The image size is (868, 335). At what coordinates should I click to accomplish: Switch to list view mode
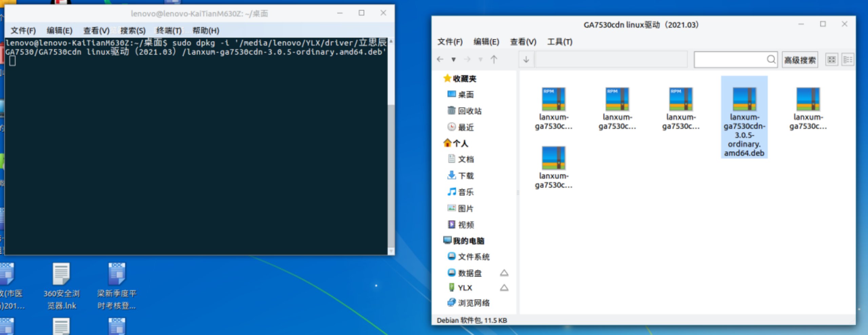point(848,60)
